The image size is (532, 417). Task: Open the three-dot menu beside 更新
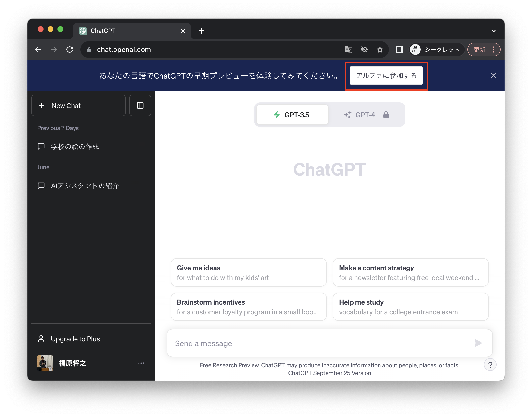tap(494, 49)
